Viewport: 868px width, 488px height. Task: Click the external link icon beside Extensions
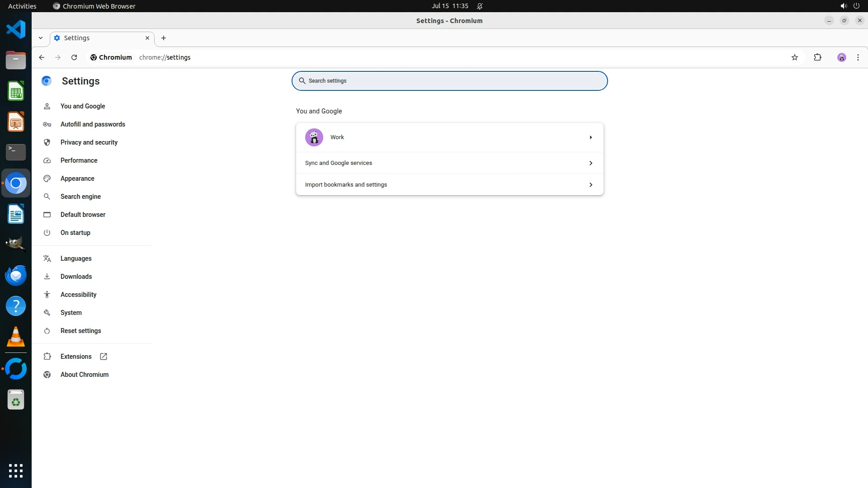[104, 357]
